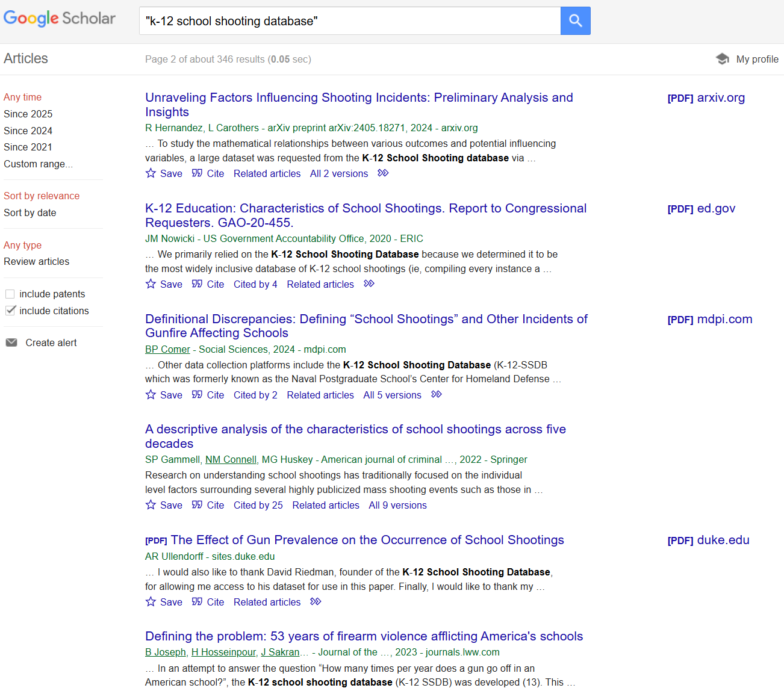The height and width of the screenshot is (691, 784).
Task: Filter results Since 2021
Action: (28, 147)
